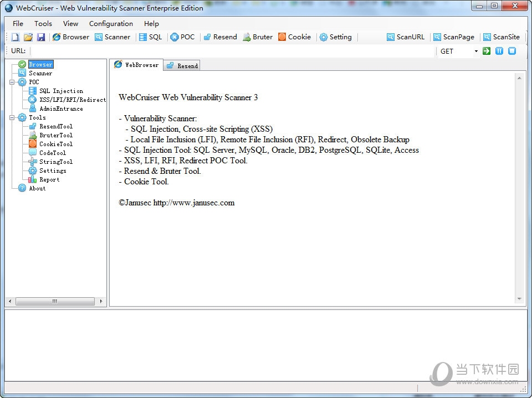The image size is (532, 398).
Task: Click the tree panel scroll left arrow
Action: (x=10, y=301)
